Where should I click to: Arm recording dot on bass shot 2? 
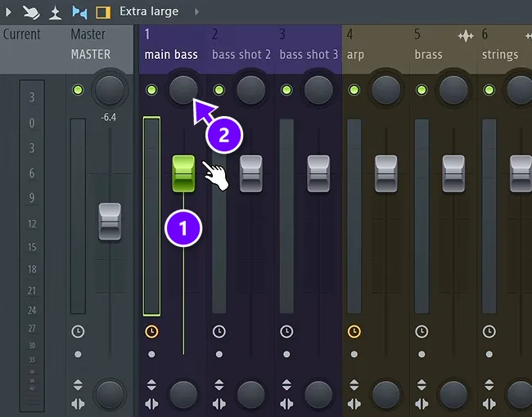pyautogui.click(x=219, y=354)
